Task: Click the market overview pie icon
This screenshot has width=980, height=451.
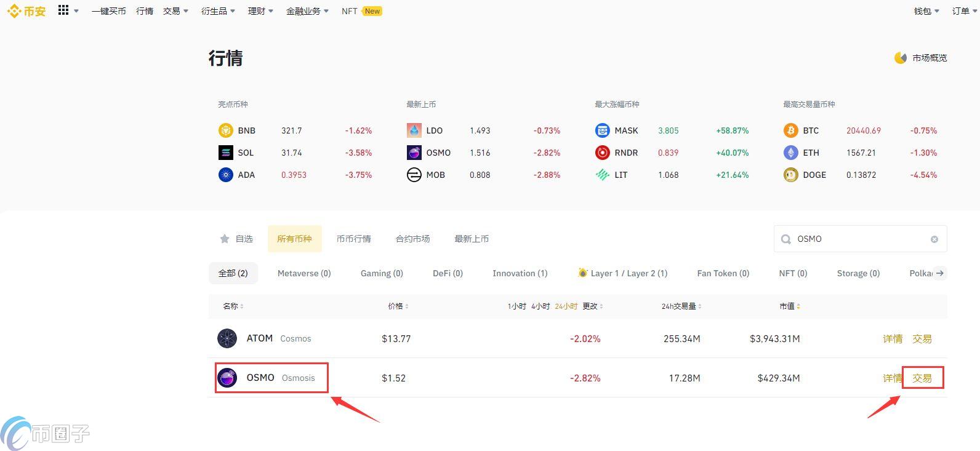Action: [901, 58]
